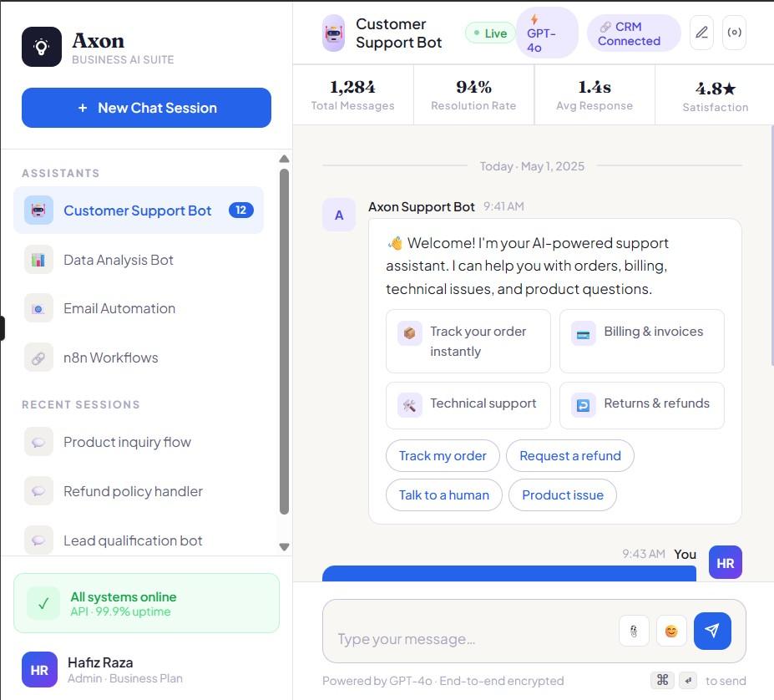Click the credit card icon on Billing card
This screenshot has height=700, width=774.
[x=584, y=334]
